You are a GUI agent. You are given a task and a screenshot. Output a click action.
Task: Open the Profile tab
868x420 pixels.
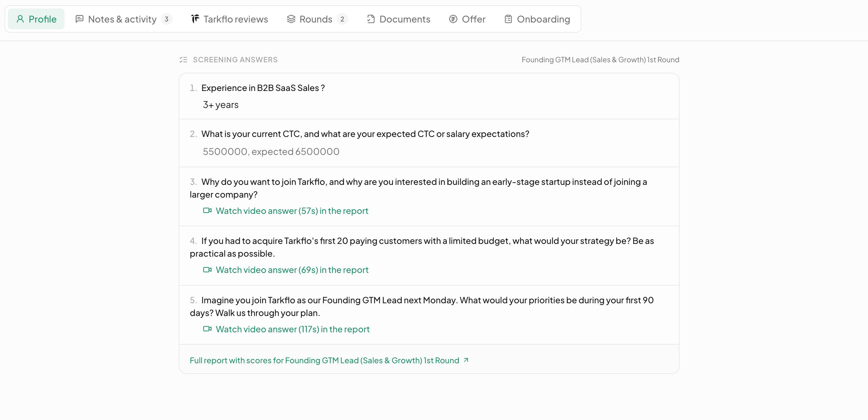[x=36, y=19]
